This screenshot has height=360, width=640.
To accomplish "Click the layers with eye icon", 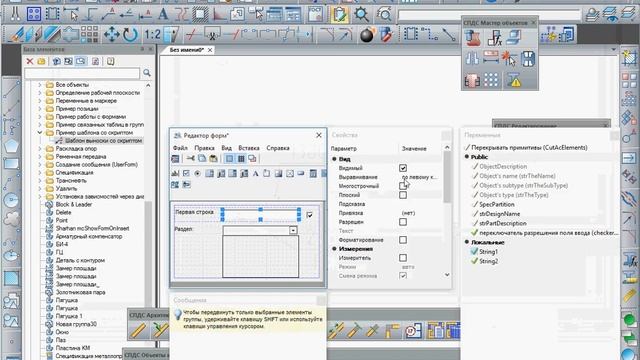I will point(611,14).
